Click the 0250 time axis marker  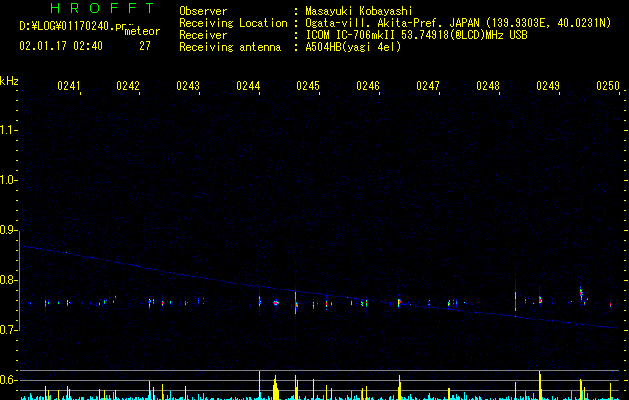pos(608,86)
